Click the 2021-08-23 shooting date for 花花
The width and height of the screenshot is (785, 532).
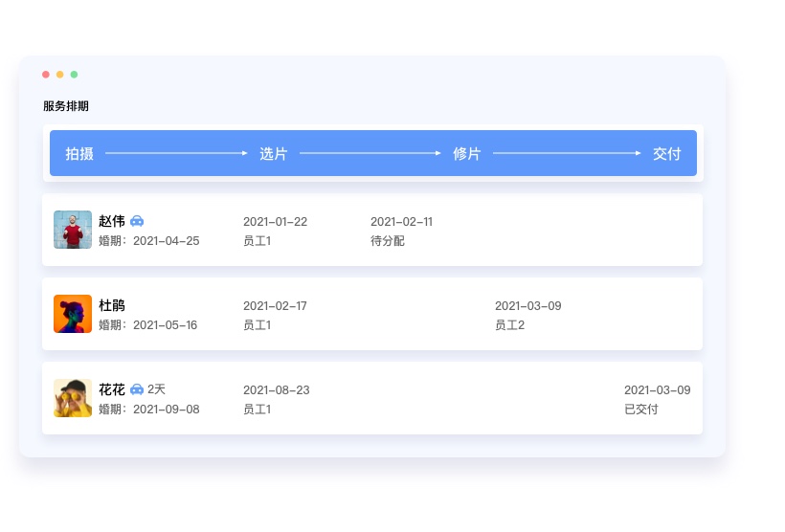pyautogui.click(x=276, y=390)
